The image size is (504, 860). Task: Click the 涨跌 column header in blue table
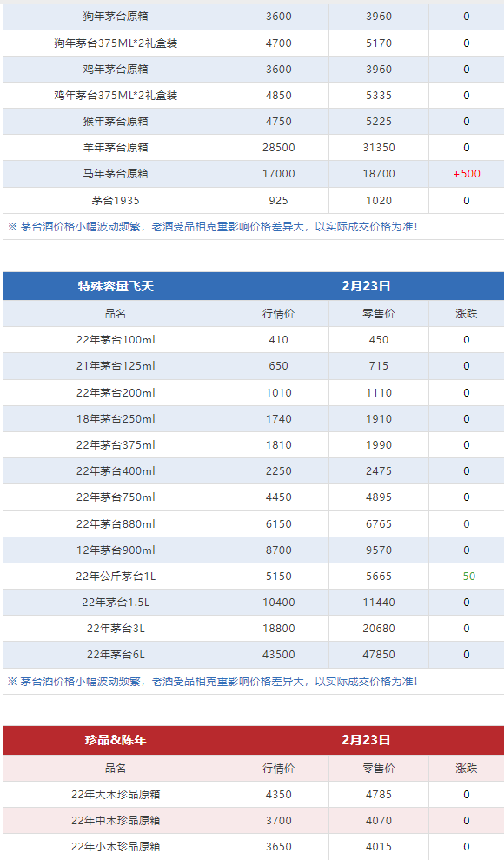[x=467, y=314]
